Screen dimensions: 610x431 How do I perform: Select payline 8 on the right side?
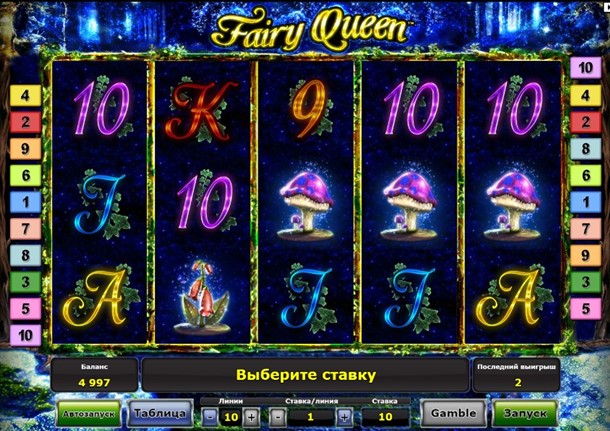coord(585,149)
